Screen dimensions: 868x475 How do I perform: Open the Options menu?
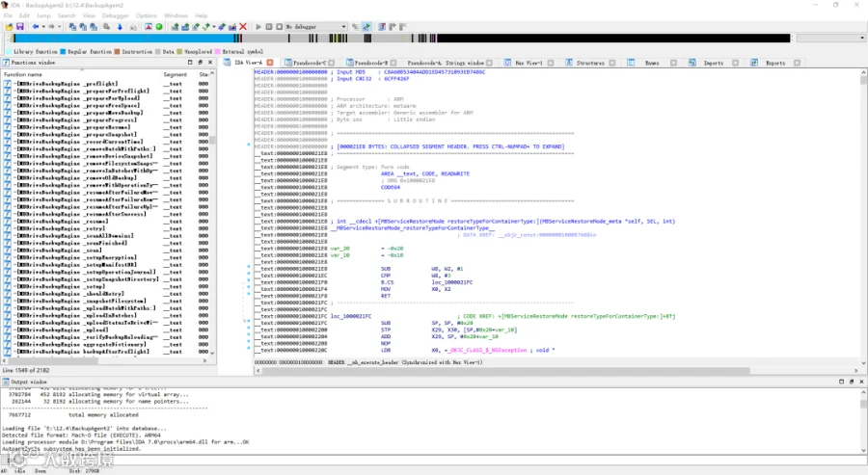(147, 15)
